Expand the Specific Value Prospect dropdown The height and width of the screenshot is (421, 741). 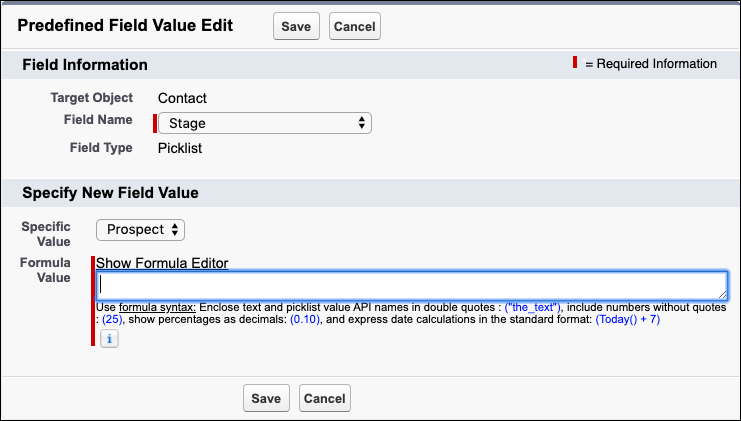coord(141,229)
